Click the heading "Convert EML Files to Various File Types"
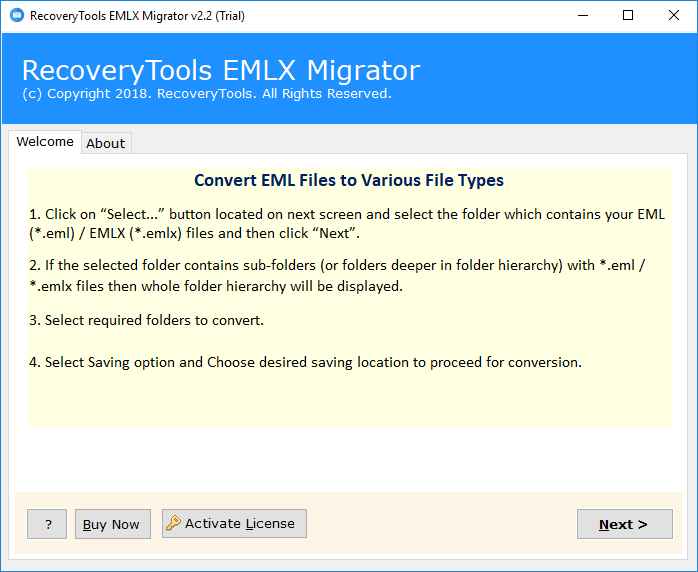698x572 pixels. pyautogui.click(x=349, y=180)
